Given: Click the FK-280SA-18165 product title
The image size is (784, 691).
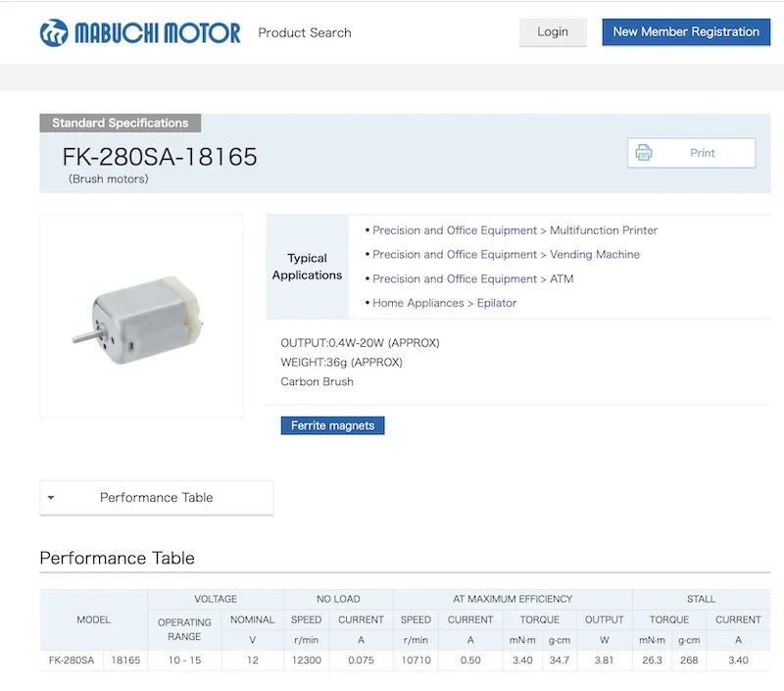Looking at the screenshot, I should click(160, 157).
